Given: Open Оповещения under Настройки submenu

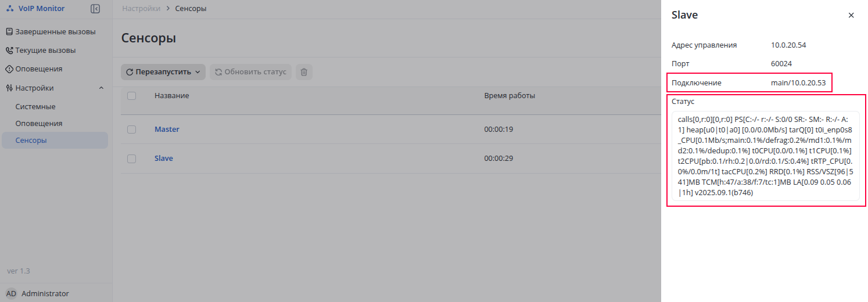Looking at the screenshot, I should pyautogui.click(x=39, y=124).
